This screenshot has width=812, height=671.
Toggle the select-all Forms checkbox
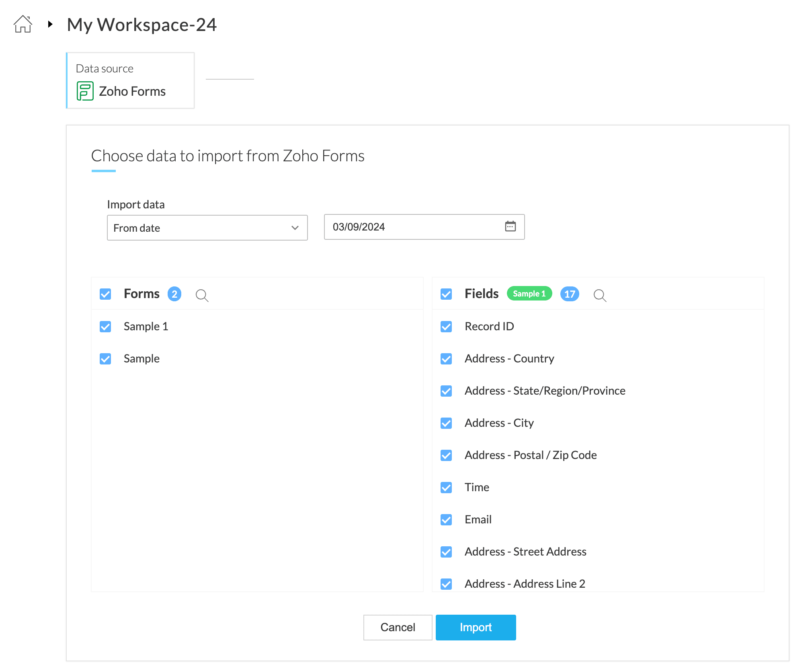[105, 294]
